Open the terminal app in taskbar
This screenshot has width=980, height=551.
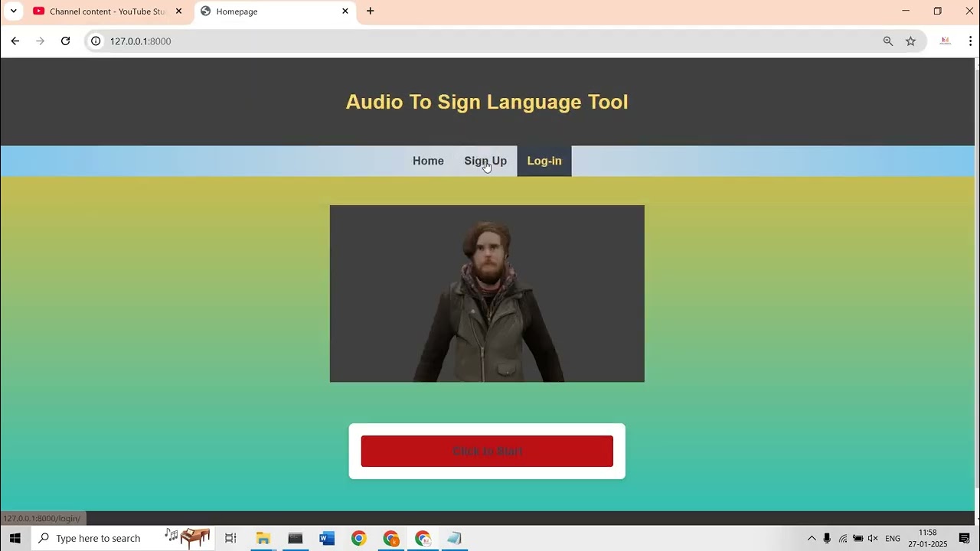click(x=296, y=538)
